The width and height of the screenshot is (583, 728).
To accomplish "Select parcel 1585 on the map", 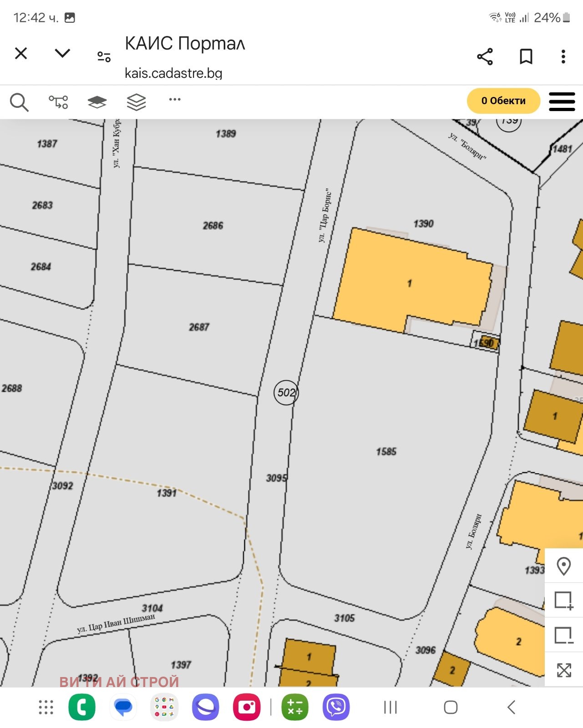I will (386, 451).
